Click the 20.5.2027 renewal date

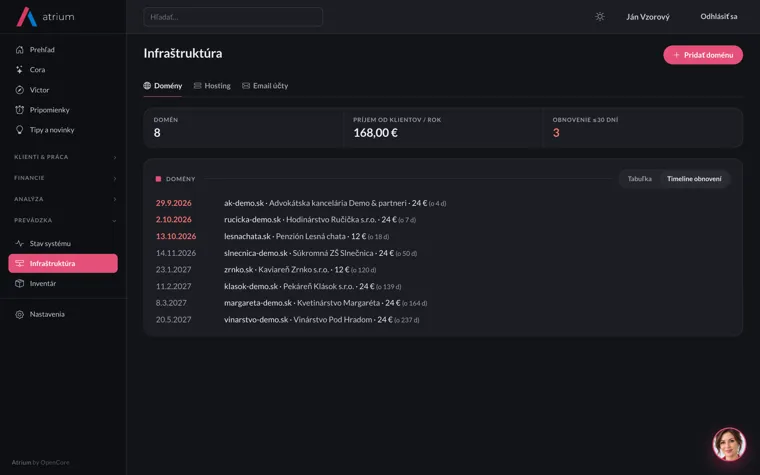coord(174,320)
